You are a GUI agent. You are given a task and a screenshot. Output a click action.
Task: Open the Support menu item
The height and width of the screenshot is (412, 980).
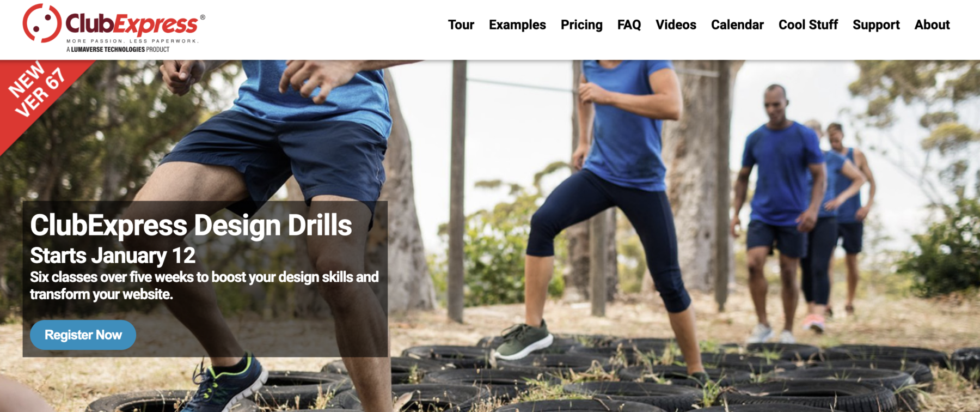pos(876,25)
